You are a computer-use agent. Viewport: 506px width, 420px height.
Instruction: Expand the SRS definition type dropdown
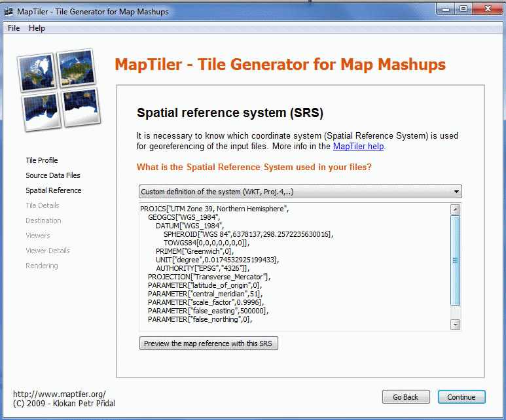pos(300,192)
